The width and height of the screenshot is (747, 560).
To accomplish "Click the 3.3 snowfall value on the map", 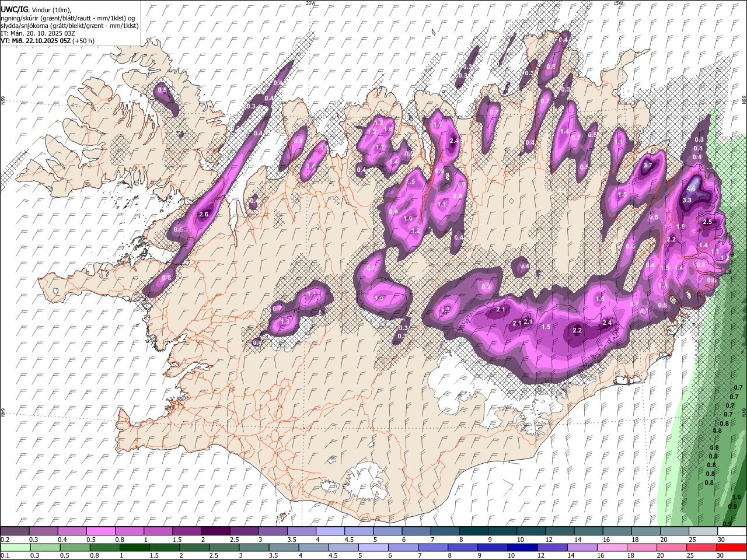I will coord(687,201).
